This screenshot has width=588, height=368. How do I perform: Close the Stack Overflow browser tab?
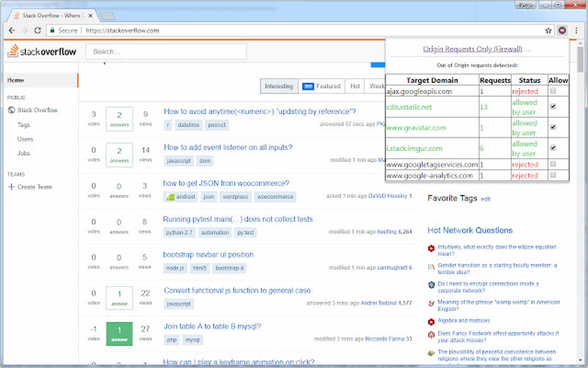(91, 16)
